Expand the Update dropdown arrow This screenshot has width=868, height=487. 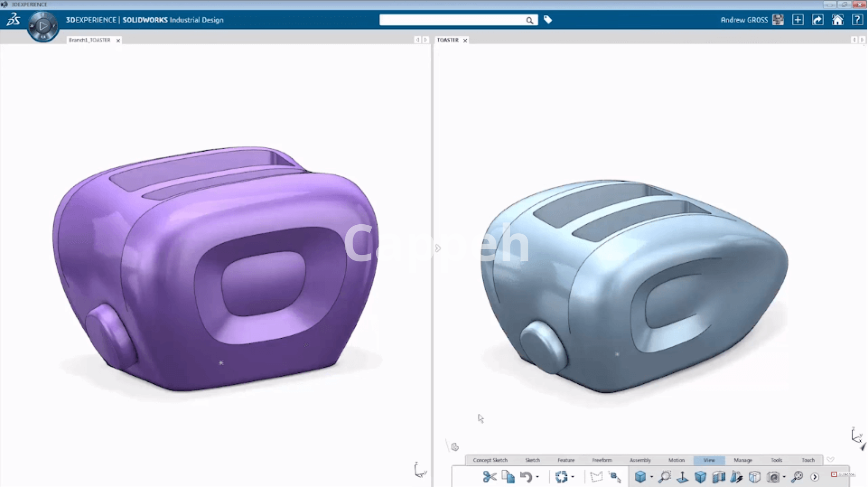coord(572,477)
